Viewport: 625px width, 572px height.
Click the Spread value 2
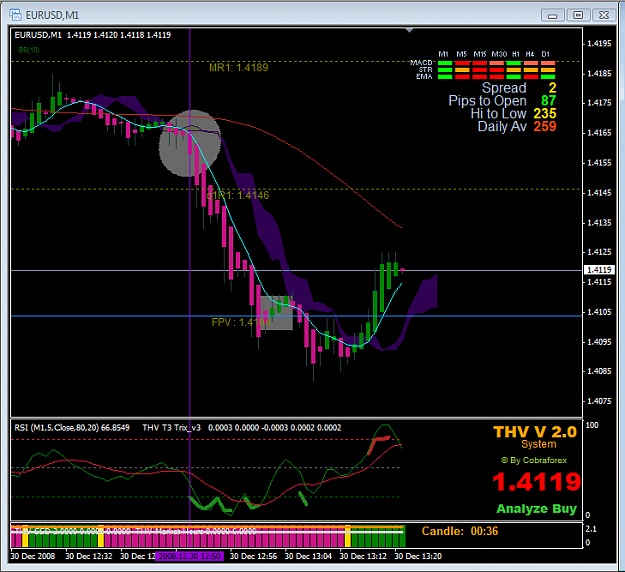coord(552,88)
